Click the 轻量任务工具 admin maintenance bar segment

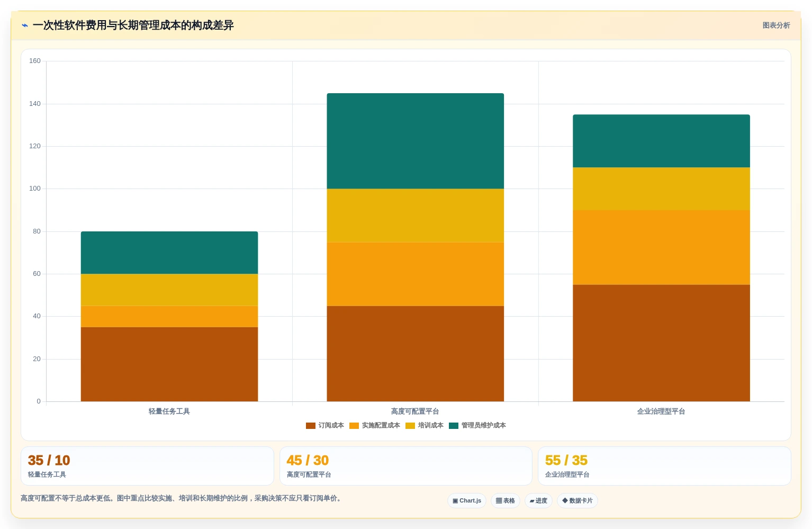tap(169, 253)
